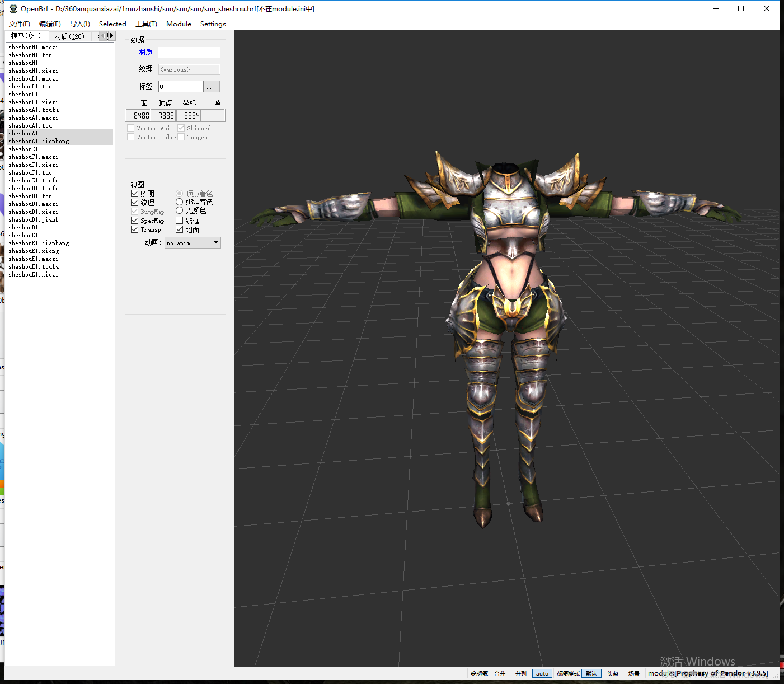Select the 无颜色 no color radio button

tap(179, 210)
